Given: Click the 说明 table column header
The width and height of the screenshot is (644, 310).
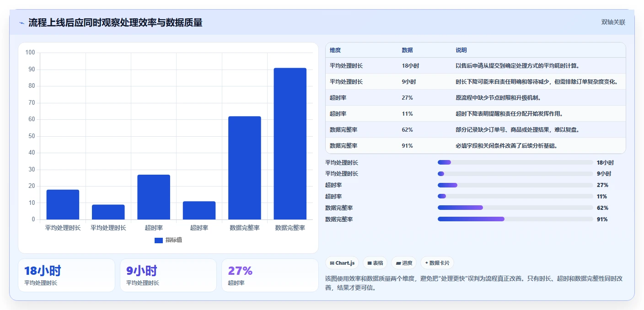Looking at the screenshot, I should click(461, 50).
